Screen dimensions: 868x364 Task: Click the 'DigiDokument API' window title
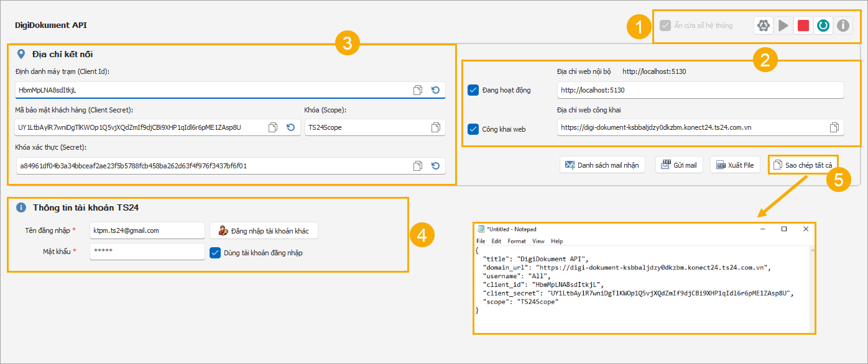click(51, 25)
